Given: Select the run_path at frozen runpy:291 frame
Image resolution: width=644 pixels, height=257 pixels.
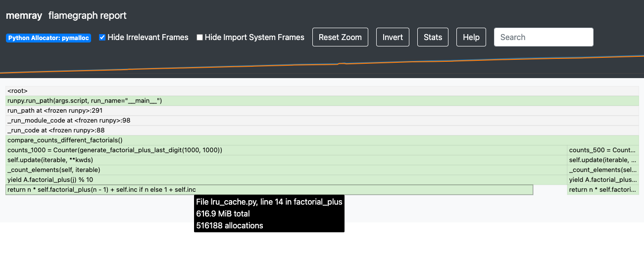Looking at the screenshot, I should pyautogui.click(x=322, y=111).
